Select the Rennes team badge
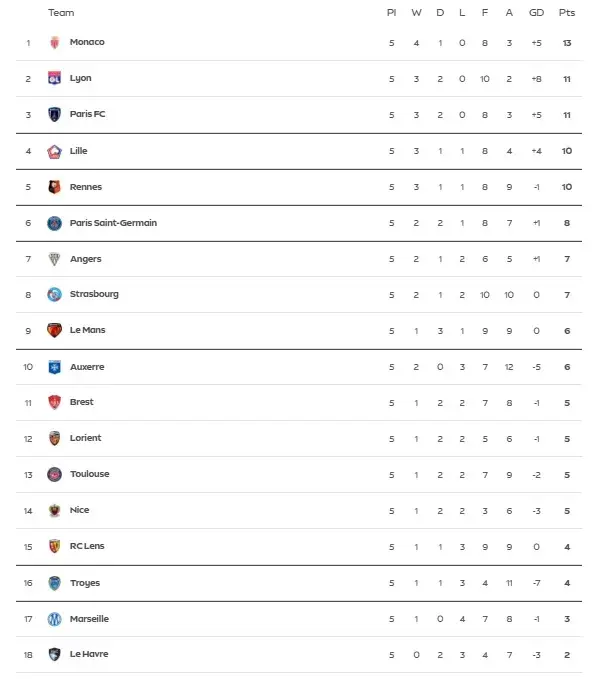Screen dimensions: 593x679 click(54, 187)
